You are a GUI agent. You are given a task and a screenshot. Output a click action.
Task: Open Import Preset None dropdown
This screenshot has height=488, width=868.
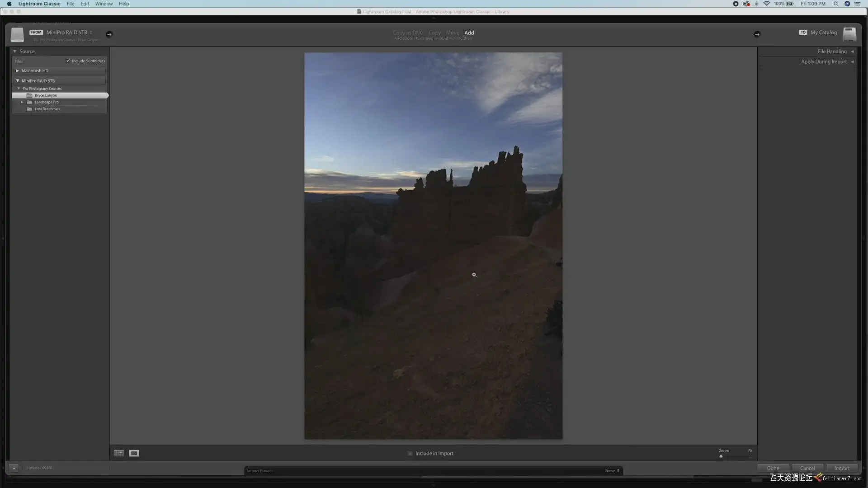coord(612,471)
